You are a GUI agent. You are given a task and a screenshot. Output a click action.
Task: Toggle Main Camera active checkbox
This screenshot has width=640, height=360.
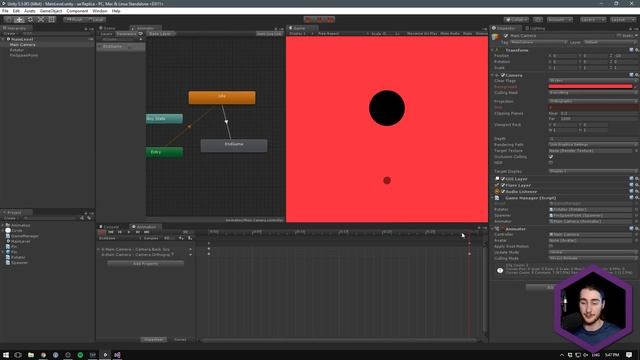pyautogui.click(x=506, y=36)
